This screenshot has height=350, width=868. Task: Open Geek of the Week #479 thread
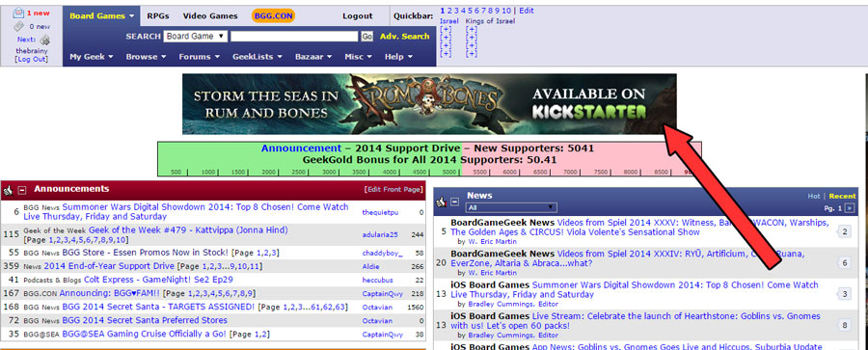[188, 230]
